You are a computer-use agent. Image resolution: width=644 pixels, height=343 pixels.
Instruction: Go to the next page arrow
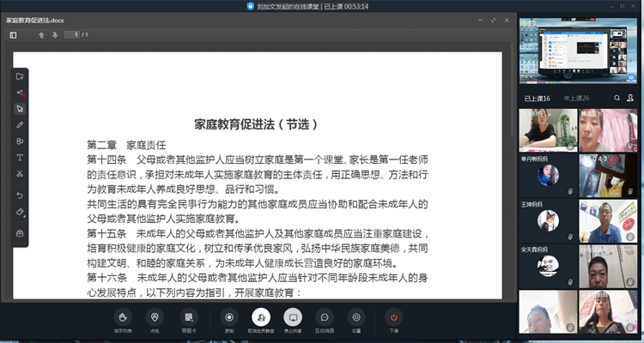[55, 35]
